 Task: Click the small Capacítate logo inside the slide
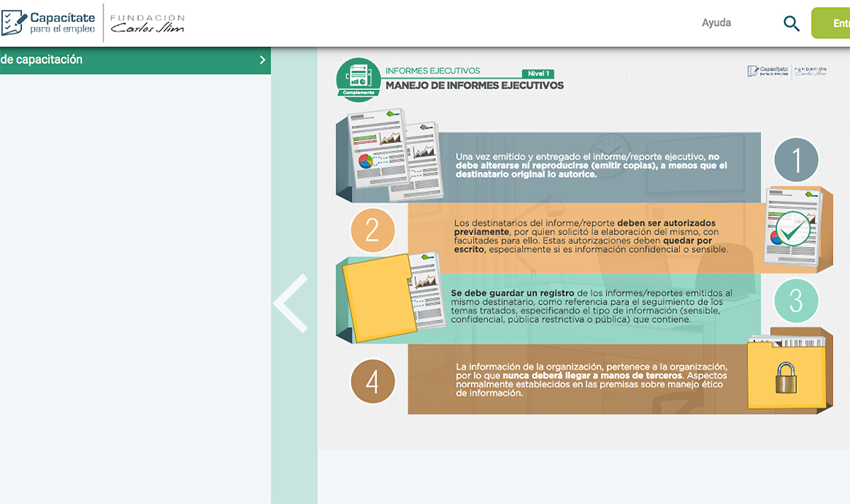768,71
